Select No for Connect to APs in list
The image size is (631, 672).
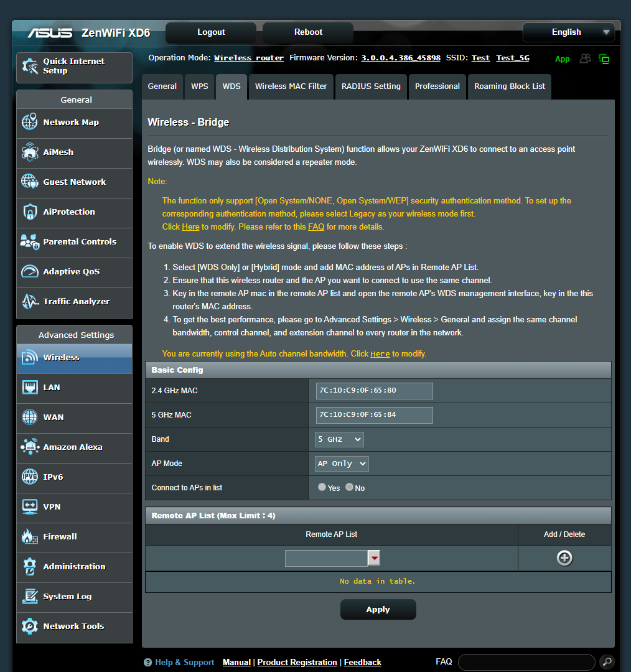349,487
